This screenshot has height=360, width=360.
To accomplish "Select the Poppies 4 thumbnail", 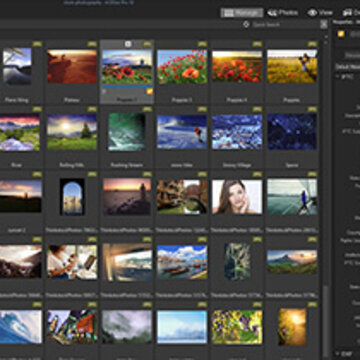I will tap(237, 66).
